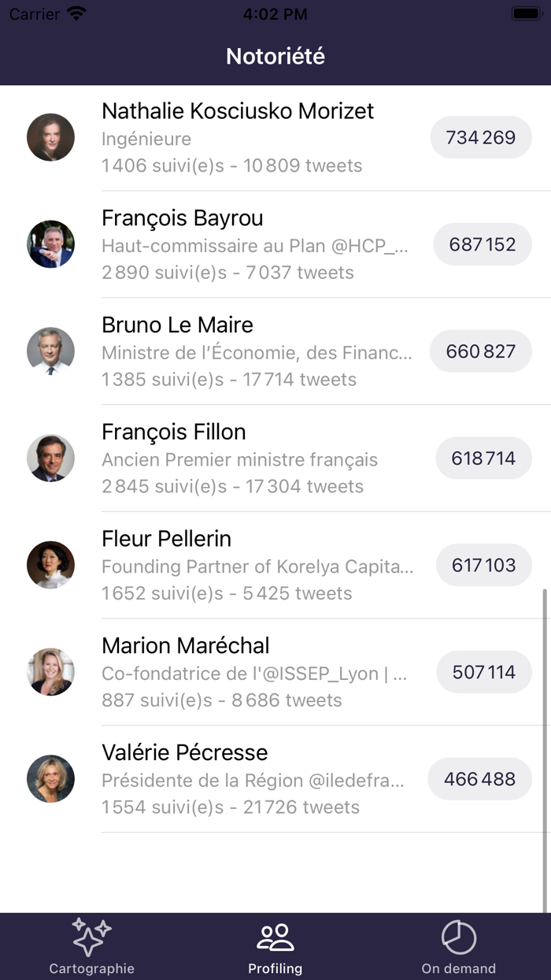Tap Nathalie Kosciusko Morizet's profile photo
The height and width of the screenshot is (980, 551).
50,137
